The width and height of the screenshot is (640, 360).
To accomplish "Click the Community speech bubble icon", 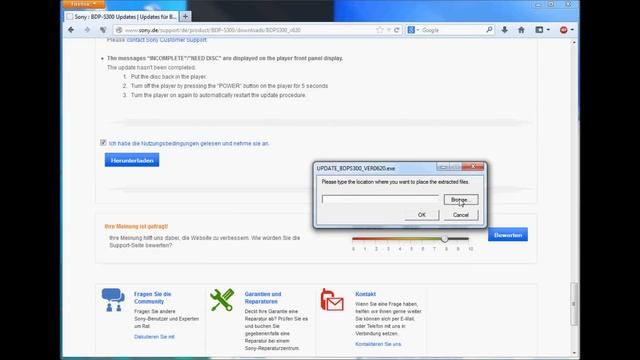I will 113,300.
